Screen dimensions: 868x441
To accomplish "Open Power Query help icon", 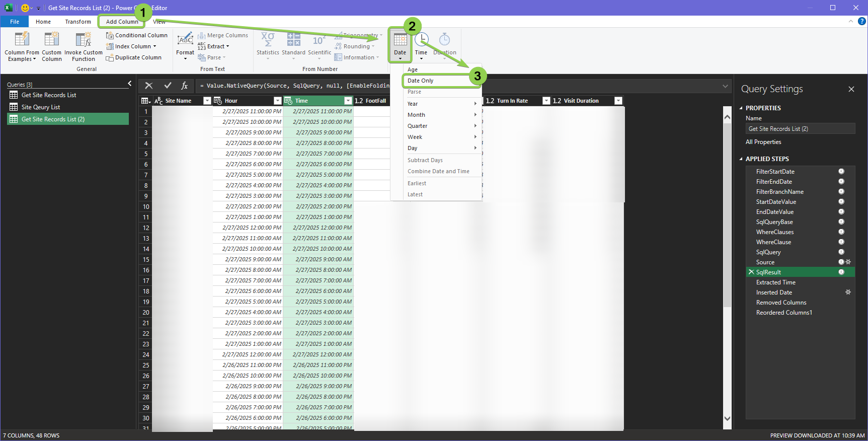I will [862, 21].
